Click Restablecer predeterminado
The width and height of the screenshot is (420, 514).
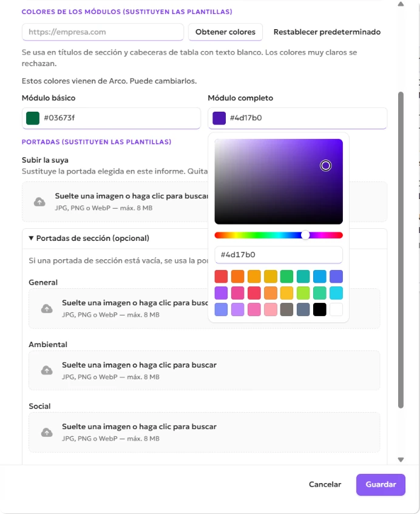pyautogui.click(x=327, y=32)
